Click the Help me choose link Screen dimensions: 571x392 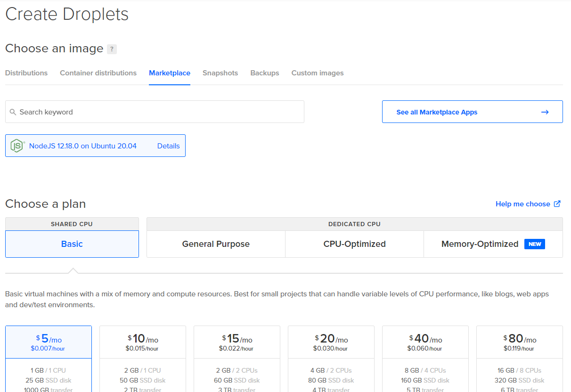(522, 204)
